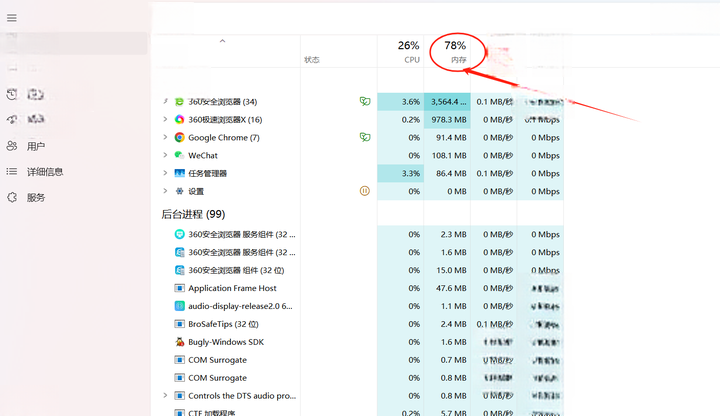
Task: Click efficiency mode leaf icon for Google Chrome
Action: (365, 137)
